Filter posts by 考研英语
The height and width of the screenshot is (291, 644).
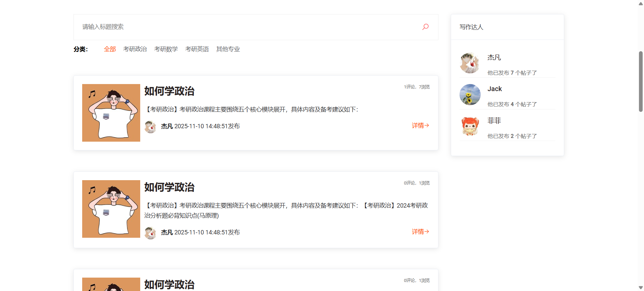[x=197, y=49]
